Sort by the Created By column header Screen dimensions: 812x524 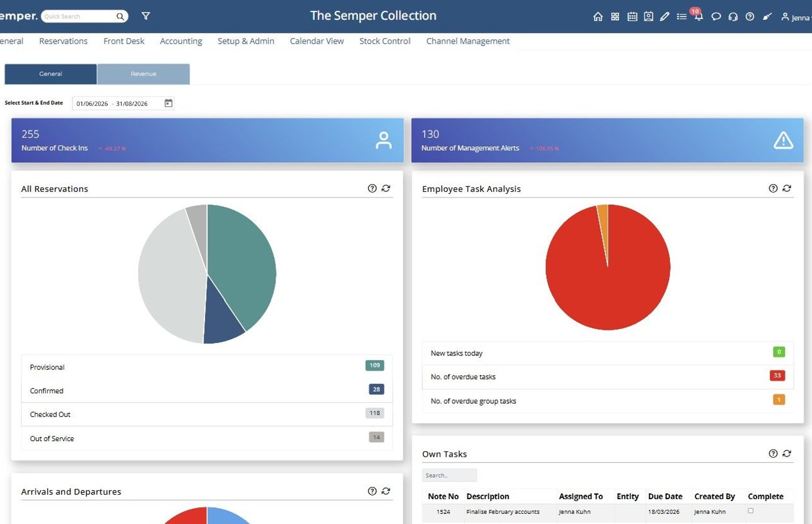pyautogui.click(x=715, y=497)
